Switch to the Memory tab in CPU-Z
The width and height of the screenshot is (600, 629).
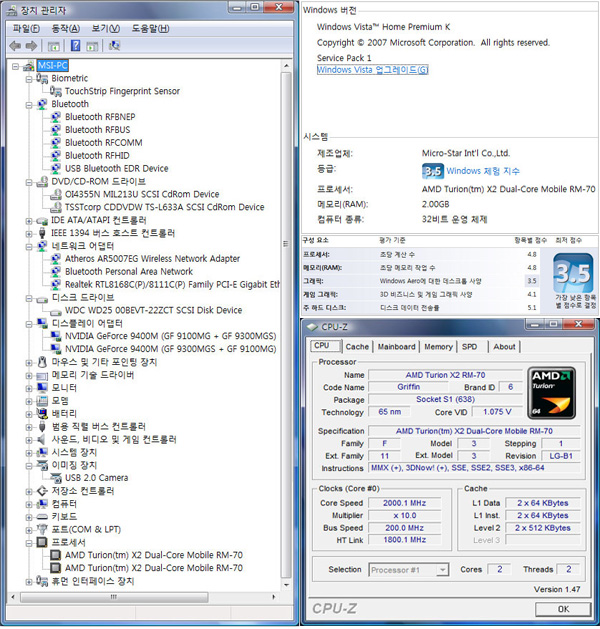click(438, 347)
